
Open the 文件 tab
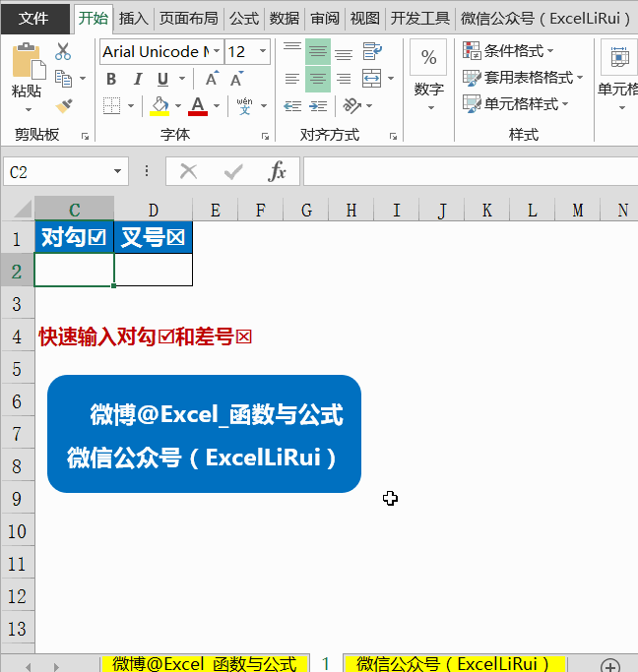pyautogui.click(x=34, y=19)
